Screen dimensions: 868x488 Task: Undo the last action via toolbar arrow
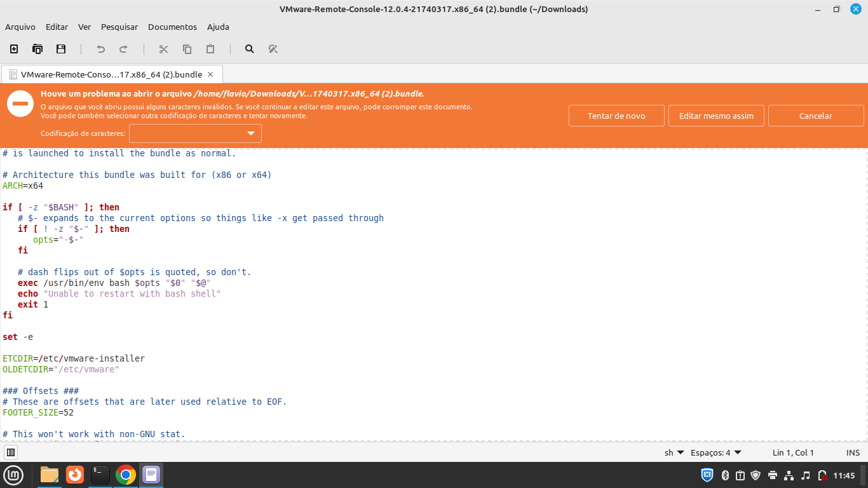pyautogui.click(x=100, y=49)
